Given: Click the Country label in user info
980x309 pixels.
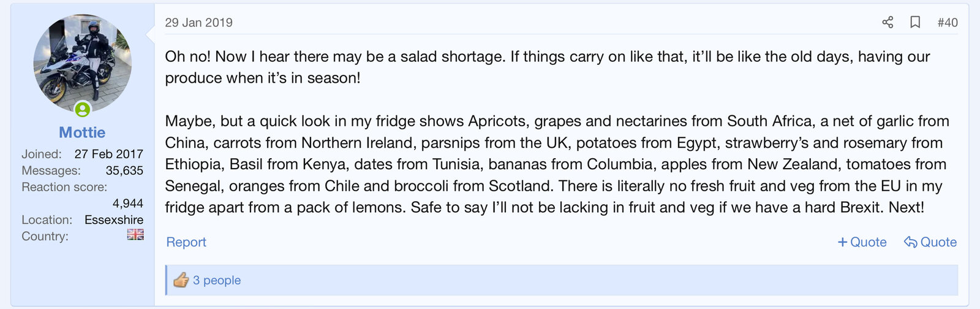Looking at the screenshot, I should pyautogui.click(x=45, y=236).
